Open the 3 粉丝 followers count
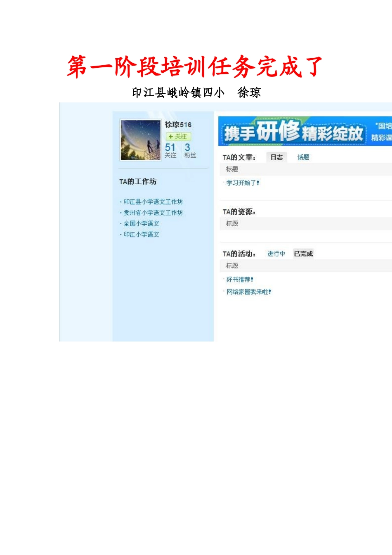 [190, 150]
